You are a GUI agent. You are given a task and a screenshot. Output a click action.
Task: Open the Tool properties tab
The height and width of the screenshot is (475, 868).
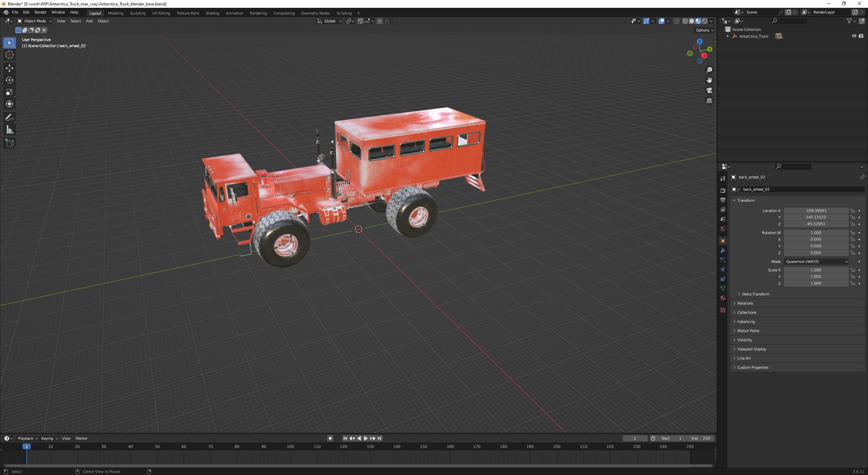723,178
